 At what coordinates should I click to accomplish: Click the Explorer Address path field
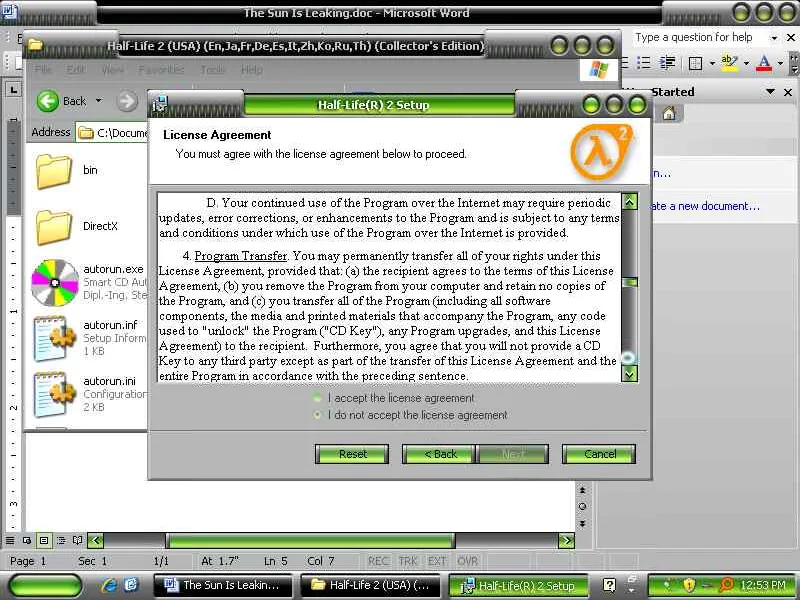(112, 133)
